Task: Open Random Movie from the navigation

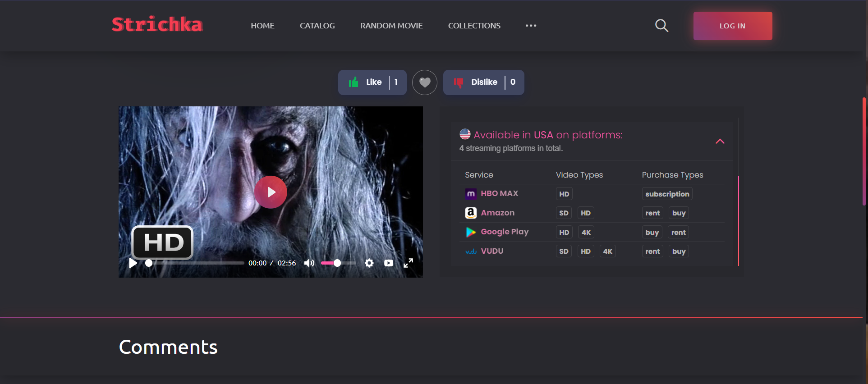Action: coord(391,26)
